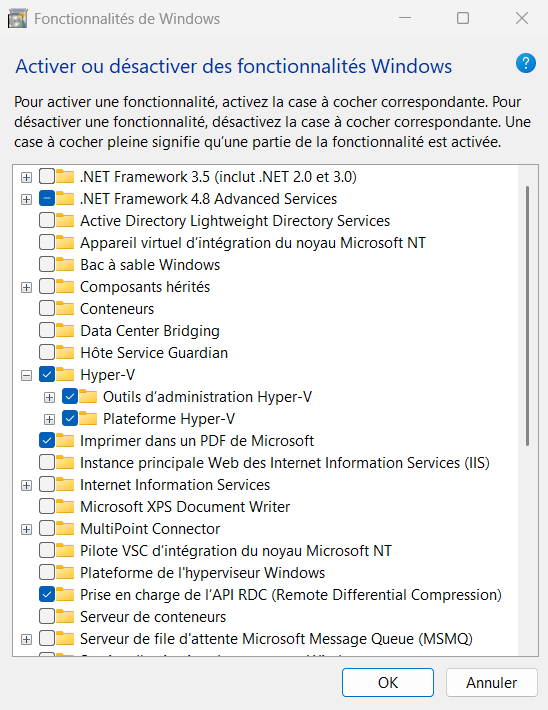The height and width of the screenshot is (710, 548).
Task: Expand Outils d'administration Hyper-V
Action: (49, 397)
